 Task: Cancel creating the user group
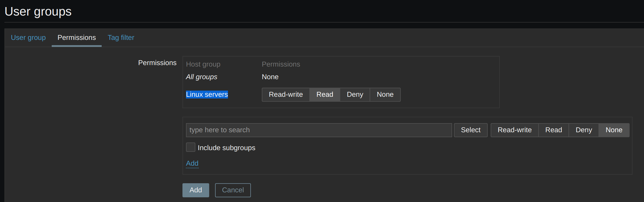point(233,190)
